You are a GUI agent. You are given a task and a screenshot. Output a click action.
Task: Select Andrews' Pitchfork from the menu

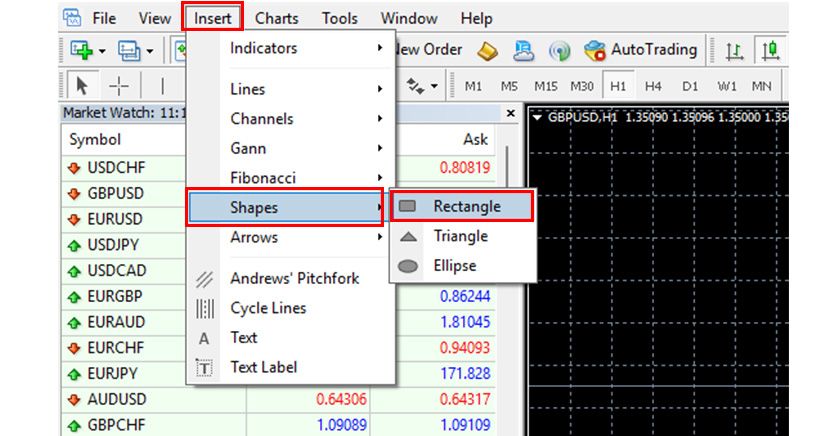294,278
